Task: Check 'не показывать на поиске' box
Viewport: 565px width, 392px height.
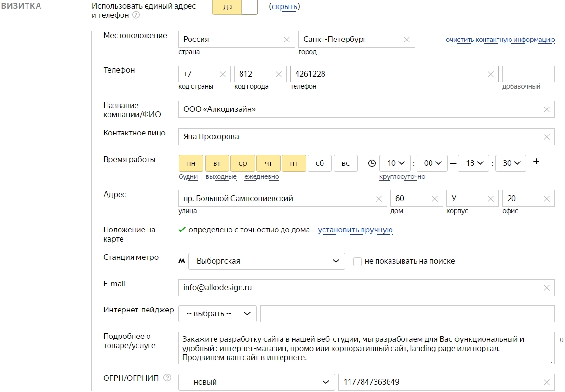Action: (357, 261)
